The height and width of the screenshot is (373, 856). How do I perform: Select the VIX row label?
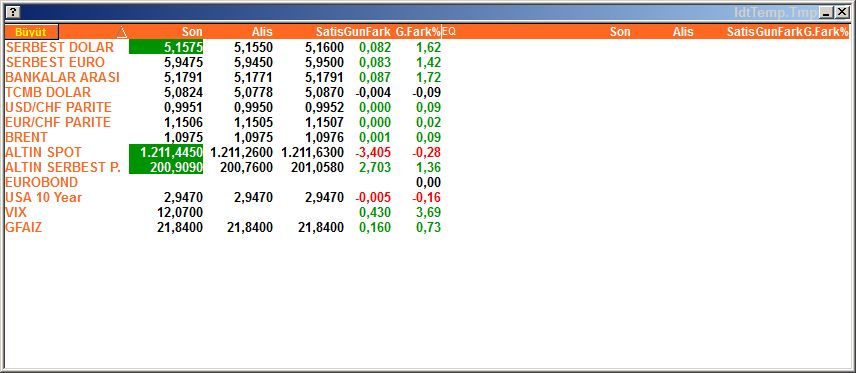pyautogui.click(x=16, y=212)
